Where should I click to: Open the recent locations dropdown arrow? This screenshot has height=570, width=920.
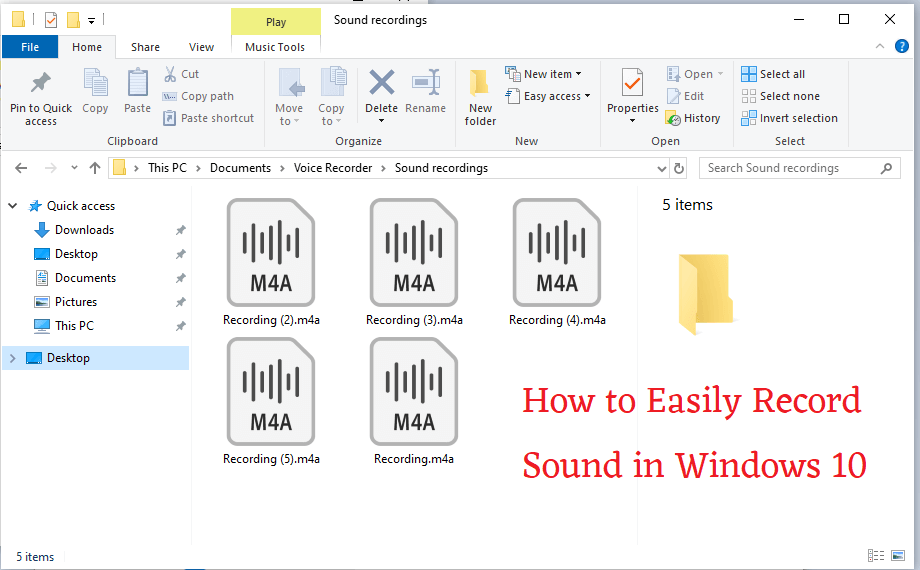click(74, 168)
